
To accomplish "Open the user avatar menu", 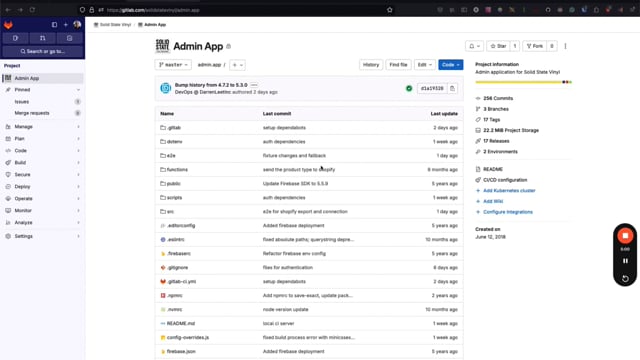I will [x=77, y=25].
